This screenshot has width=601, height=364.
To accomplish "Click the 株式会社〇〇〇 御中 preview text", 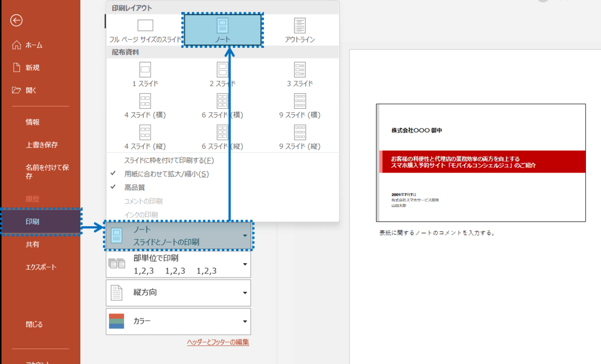I will click(416, 131).
